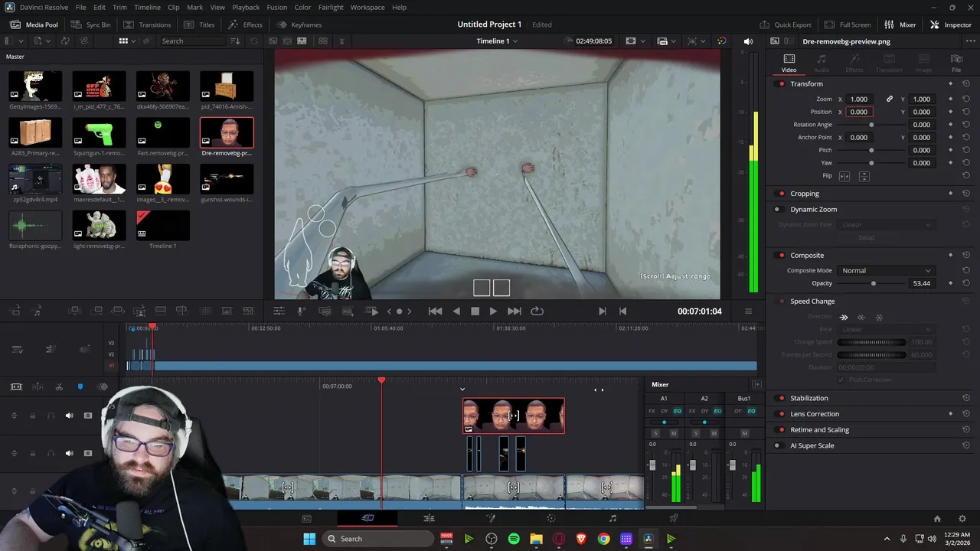Expand the Lens Correction section
This screenshot has height=551, width=980.
(x=815, y=414)
